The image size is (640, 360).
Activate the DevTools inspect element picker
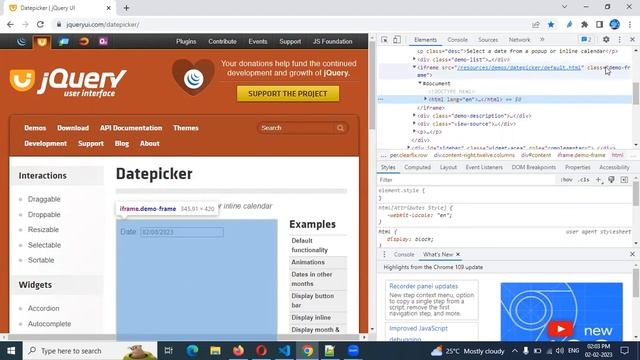pyautogui.click(x=384, y=40)
